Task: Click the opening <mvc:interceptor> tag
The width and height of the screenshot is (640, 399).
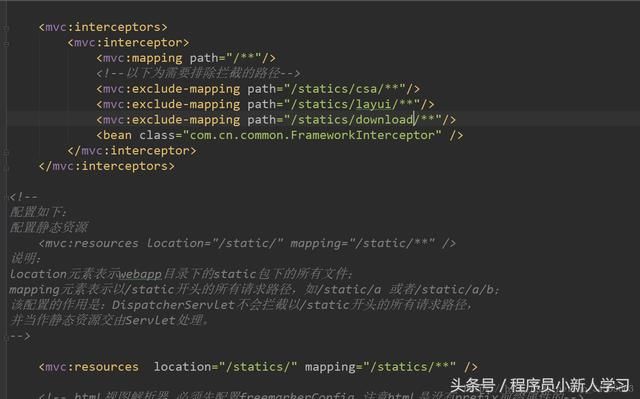Action: 129,43
